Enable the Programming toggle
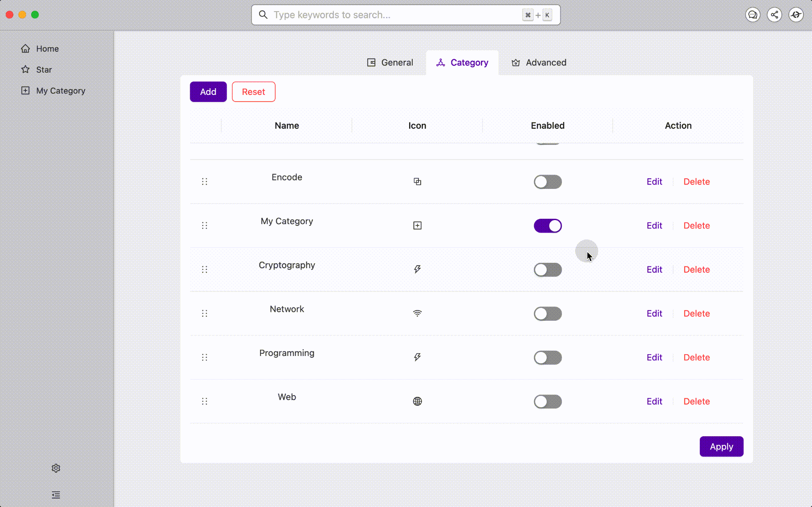Image resolution: width=812 pixels, height=507 pixels. click(x=548, y=358)
